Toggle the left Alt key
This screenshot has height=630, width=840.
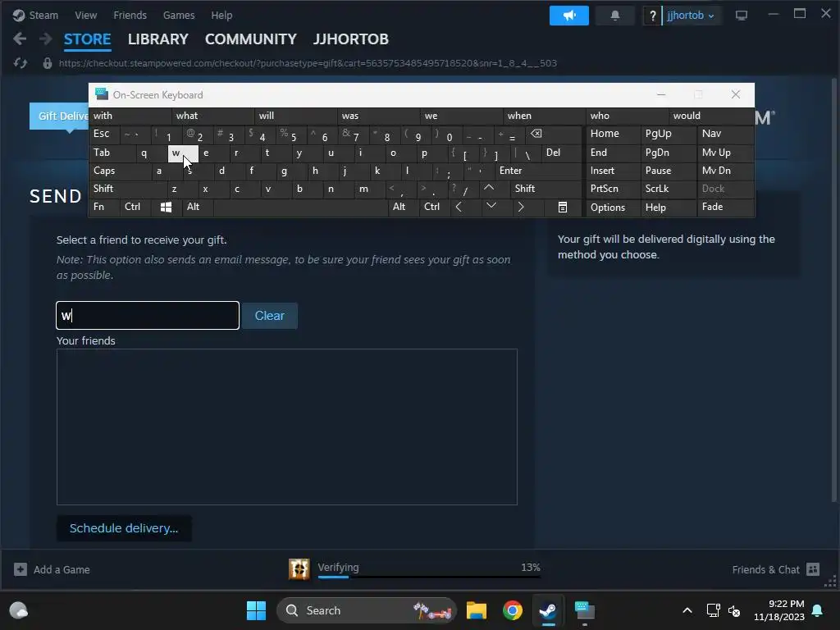tap(197, 207)
